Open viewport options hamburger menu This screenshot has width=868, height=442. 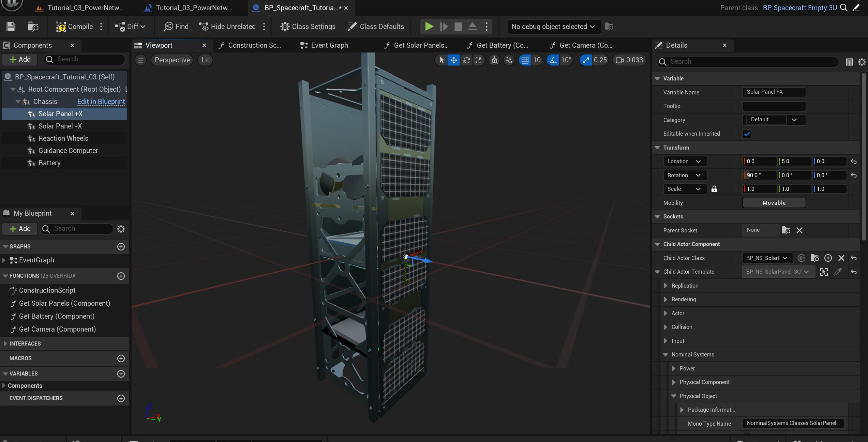click(x=140, y=60)
